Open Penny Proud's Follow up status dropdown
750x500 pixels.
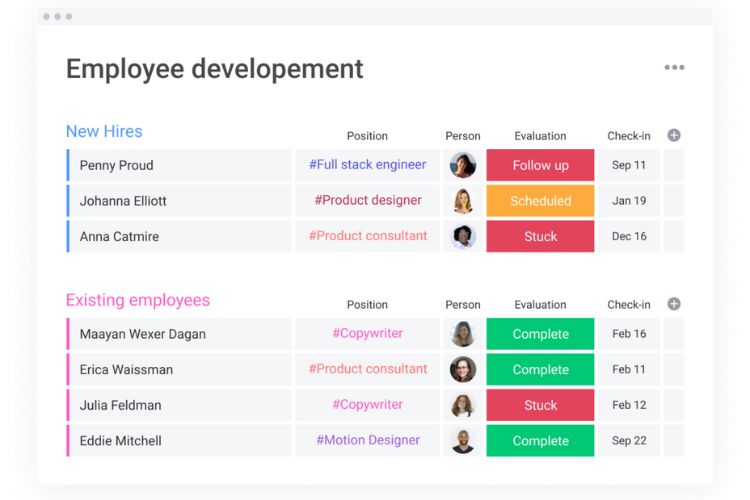[x=540, y=165]
